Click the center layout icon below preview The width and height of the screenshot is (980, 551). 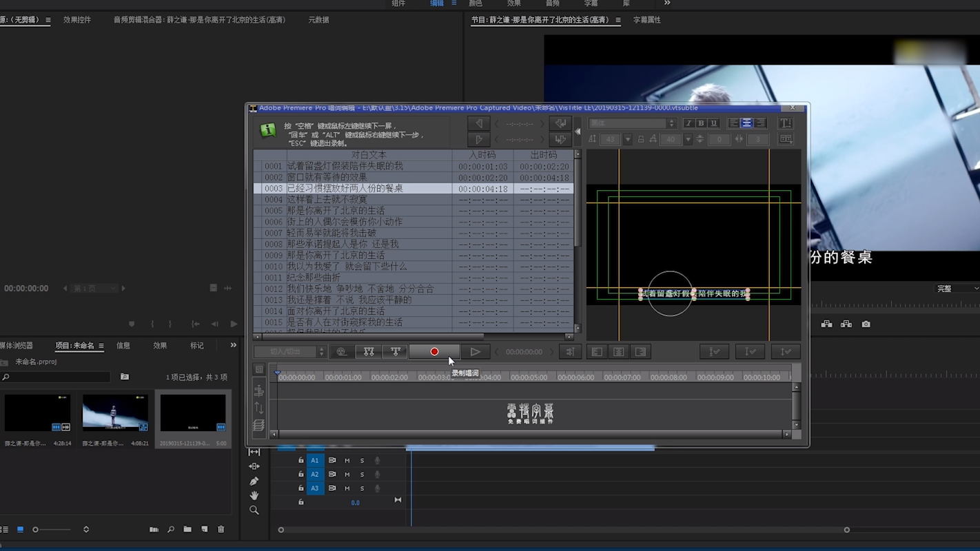[619, 352]
